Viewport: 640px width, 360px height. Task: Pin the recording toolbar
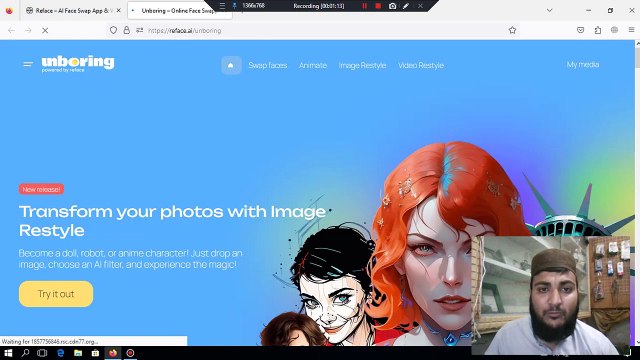(234, 6)
